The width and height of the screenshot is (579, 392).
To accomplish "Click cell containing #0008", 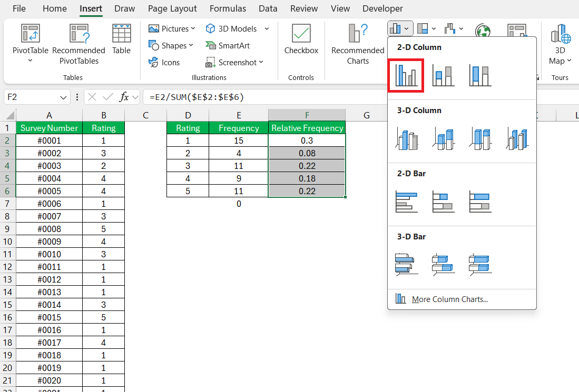I will [x=49, y=229].
